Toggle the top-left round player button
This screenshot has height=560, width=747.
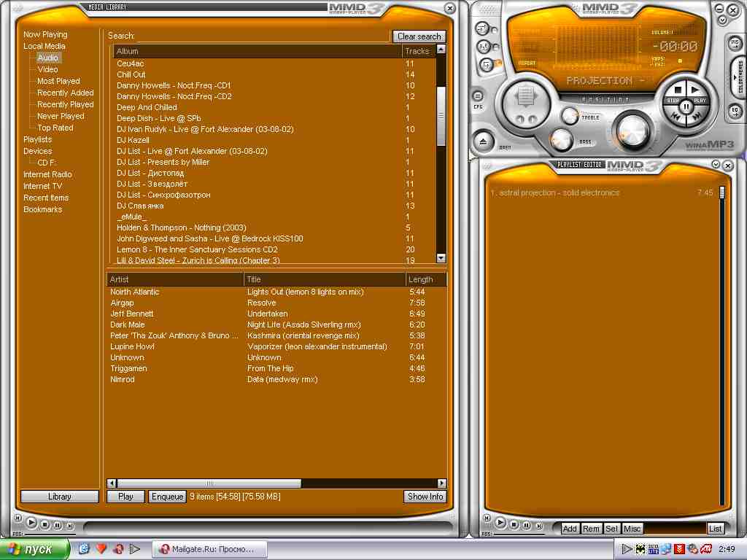pos(482,28)
